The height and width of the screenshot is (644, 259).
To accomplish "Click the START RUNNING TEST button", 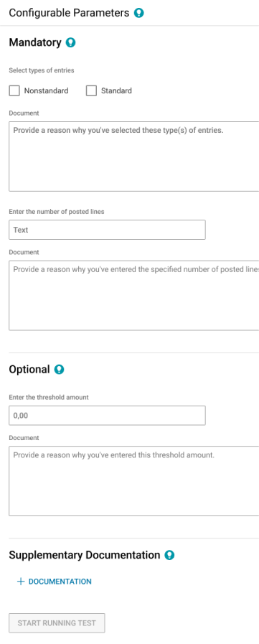I will 57,623.
